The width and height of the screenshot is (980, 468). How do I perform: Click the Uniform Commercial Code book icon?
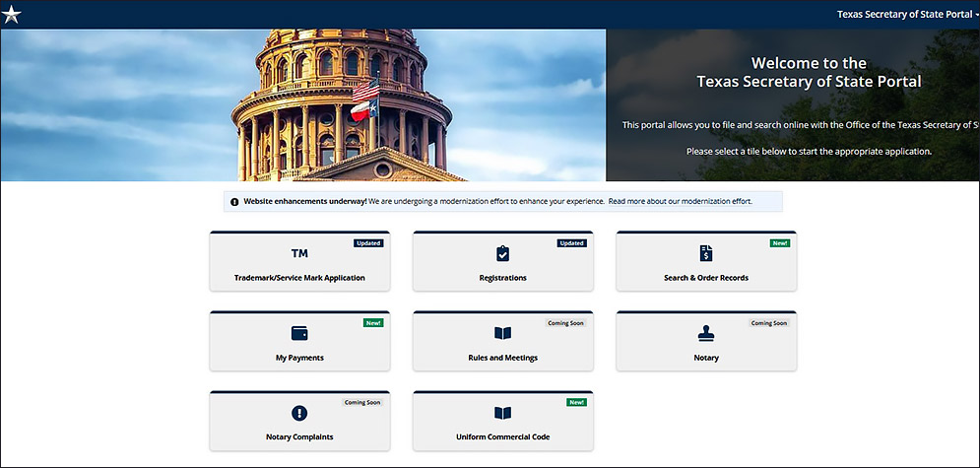pos(502,413)
